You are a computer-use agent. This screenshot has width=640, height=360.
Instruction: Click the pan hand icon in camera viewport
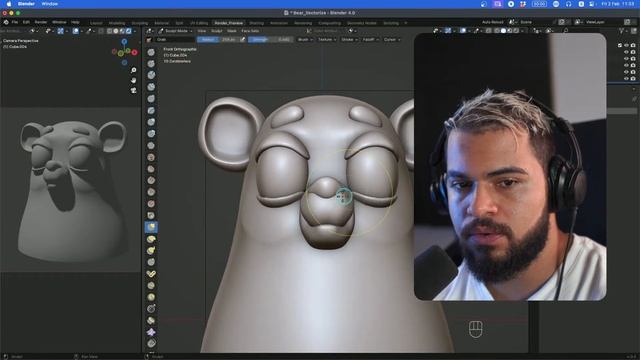133,80
